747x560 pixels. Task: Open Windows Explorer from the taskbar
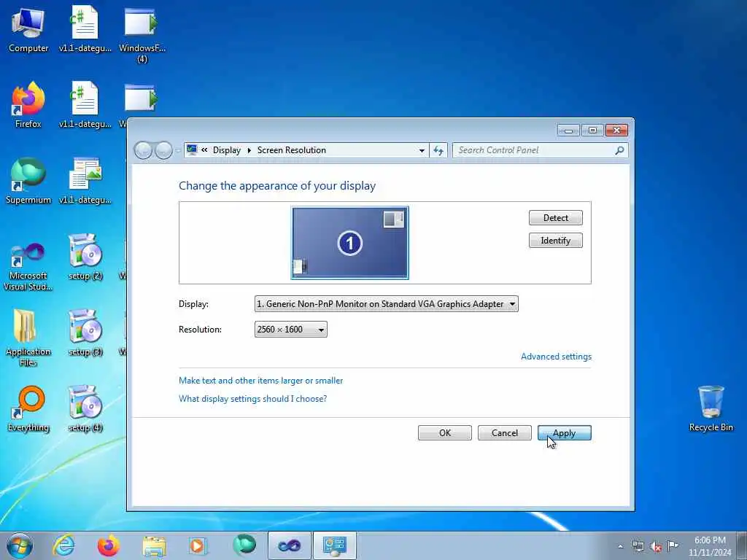154,545
